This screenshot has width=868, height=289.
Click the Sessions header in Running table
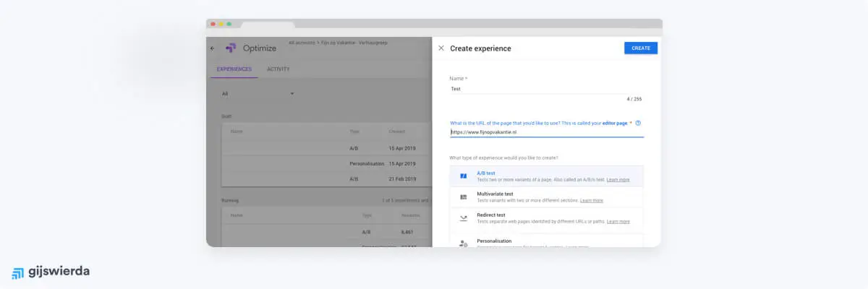(x=411, y=215)
